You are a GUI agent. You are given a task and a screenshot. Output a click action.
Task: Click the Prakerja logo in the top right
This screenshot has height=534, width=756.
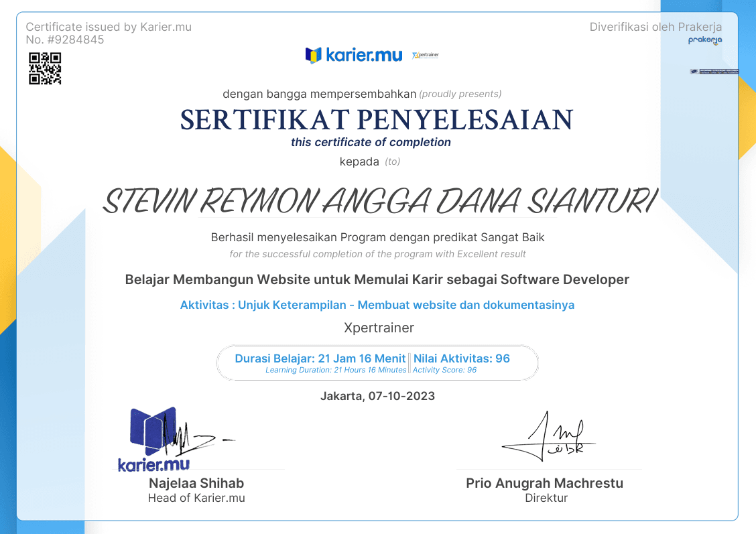tap(705, 40)
